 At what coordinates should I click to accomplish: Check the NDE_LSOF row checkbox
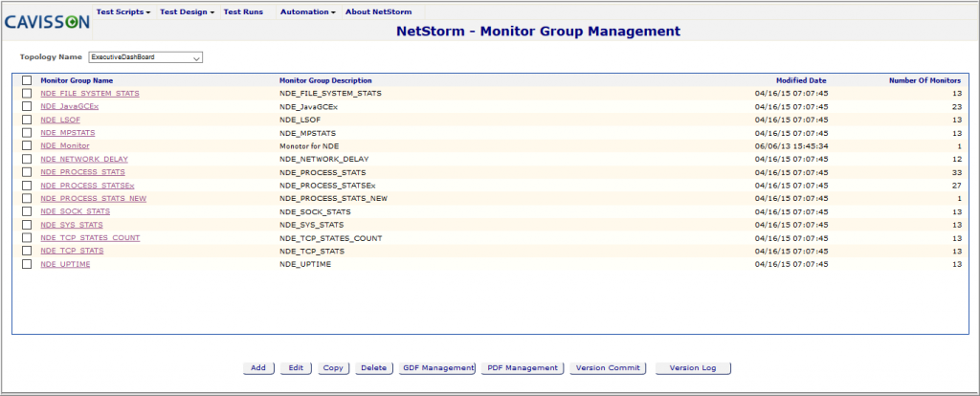pyautogui.click(x=27, y=120)
